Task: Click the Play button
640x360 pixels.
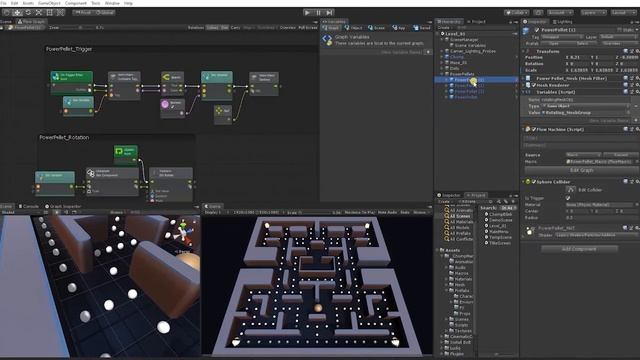Action: pos(307,13)
